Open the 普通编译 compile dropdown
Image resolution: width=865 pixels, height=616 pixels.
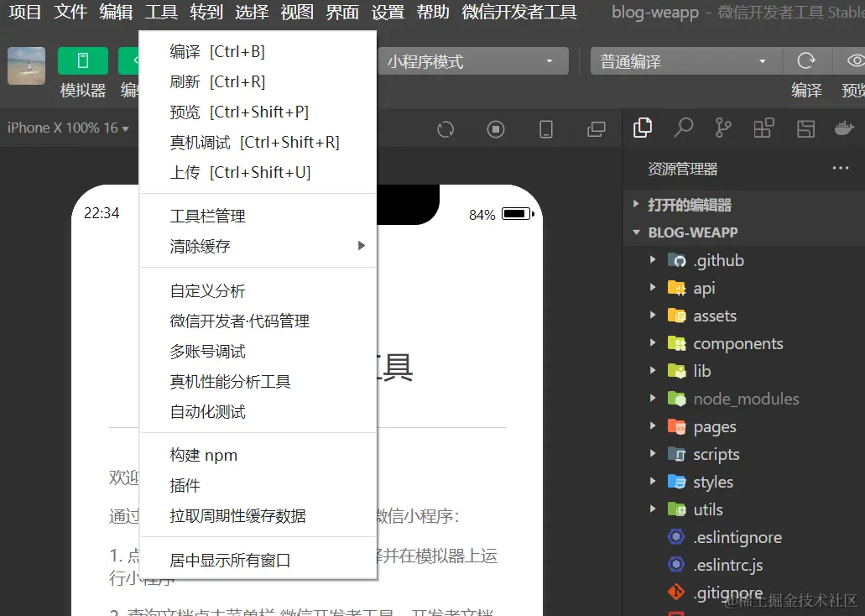coord(686,61)
